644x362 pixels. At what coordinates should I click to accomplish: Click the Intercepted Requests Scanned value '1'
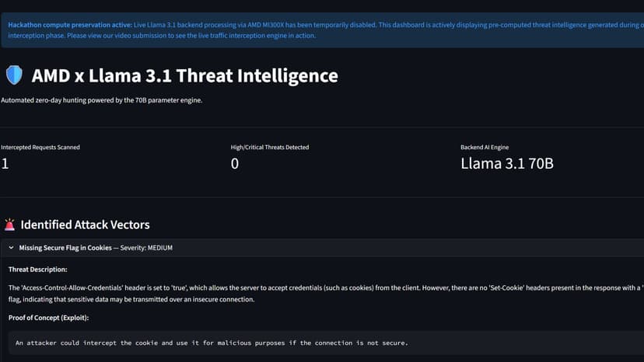click(x=5, y=164)
